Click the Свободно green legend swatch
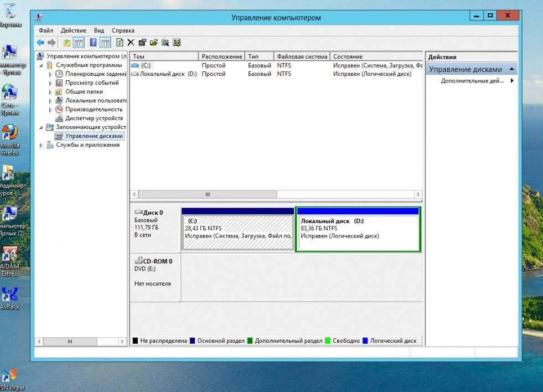Screen dimensions: 543x392 [328, 341]
